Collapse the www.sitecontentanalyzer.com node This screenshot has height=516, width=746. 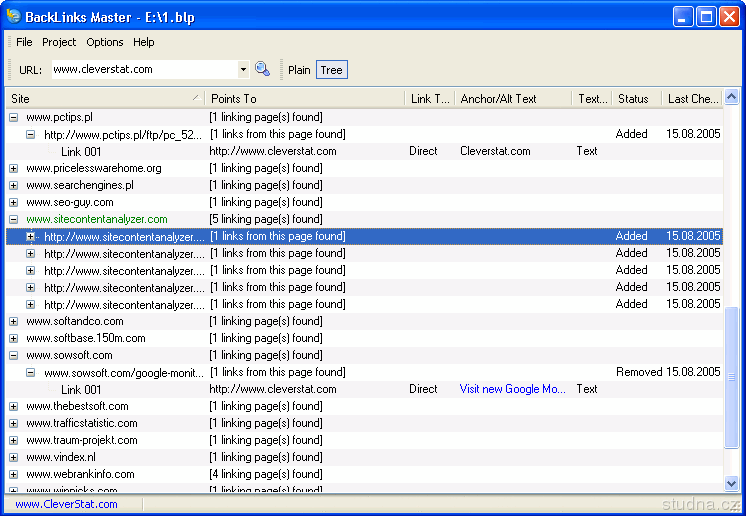click(x=13, y=219)
